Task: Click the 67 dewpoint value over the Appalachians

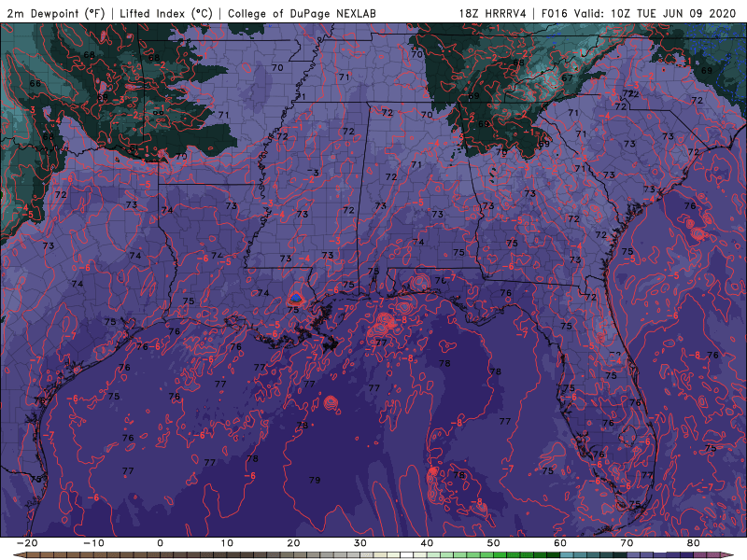Action: coord(567,77)
